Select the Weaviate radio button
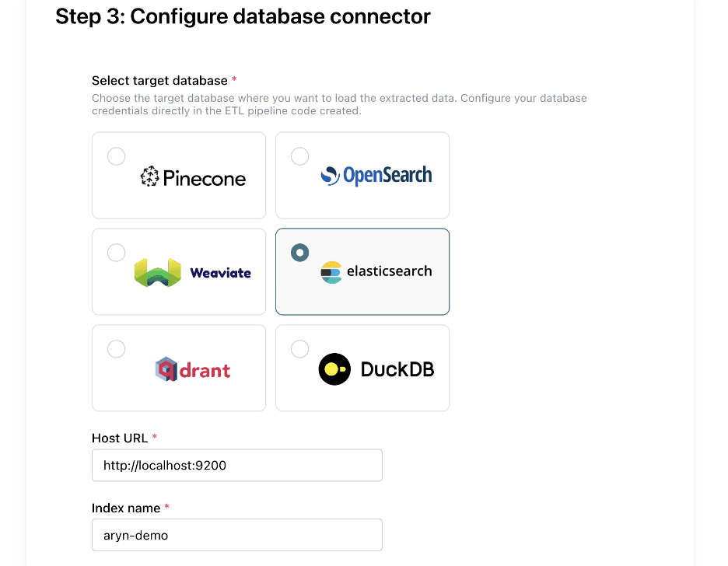728x566 pixels. (116, 252)
